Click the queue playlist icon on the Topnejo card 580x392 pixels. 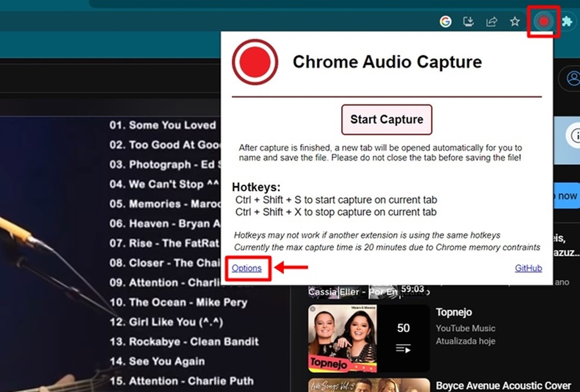tap(404, 349)
